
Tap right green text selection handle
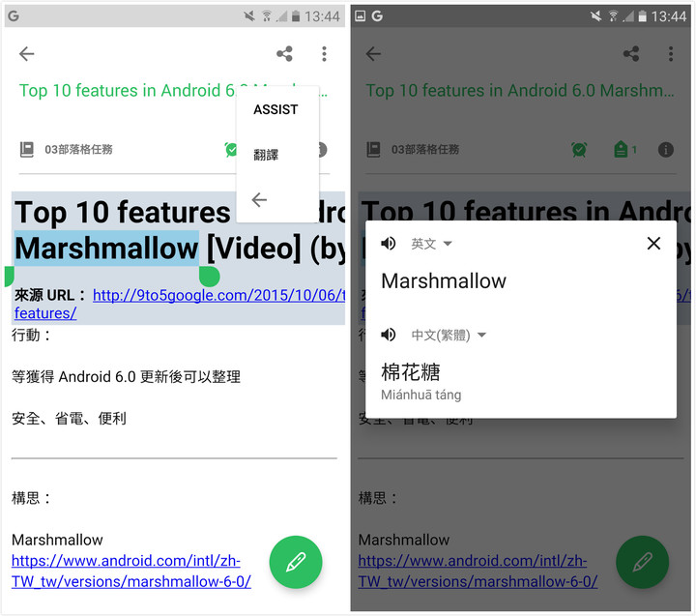pyautogui.click(x=209, y=277)
